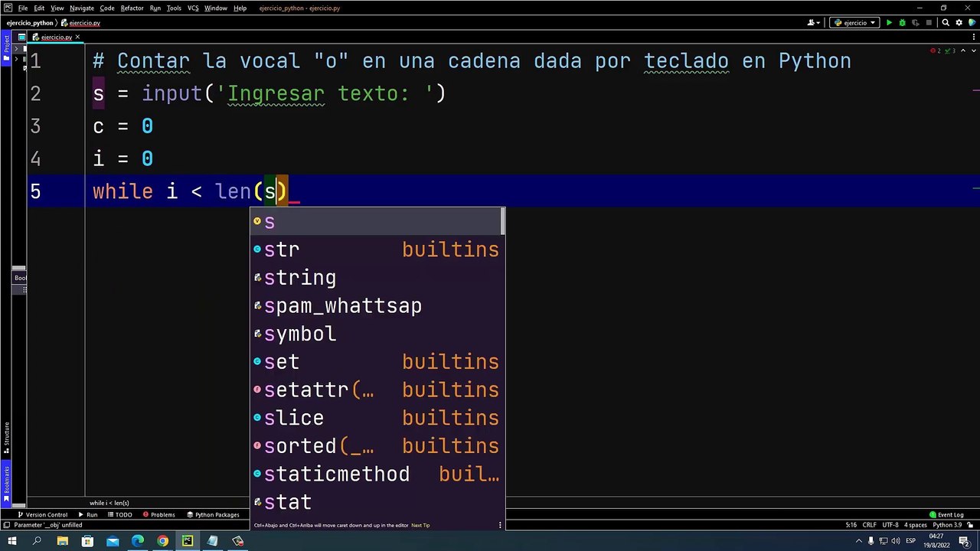
Task: Change UTF-8 file encoding in status bar
Action: [x=890, y=525]
